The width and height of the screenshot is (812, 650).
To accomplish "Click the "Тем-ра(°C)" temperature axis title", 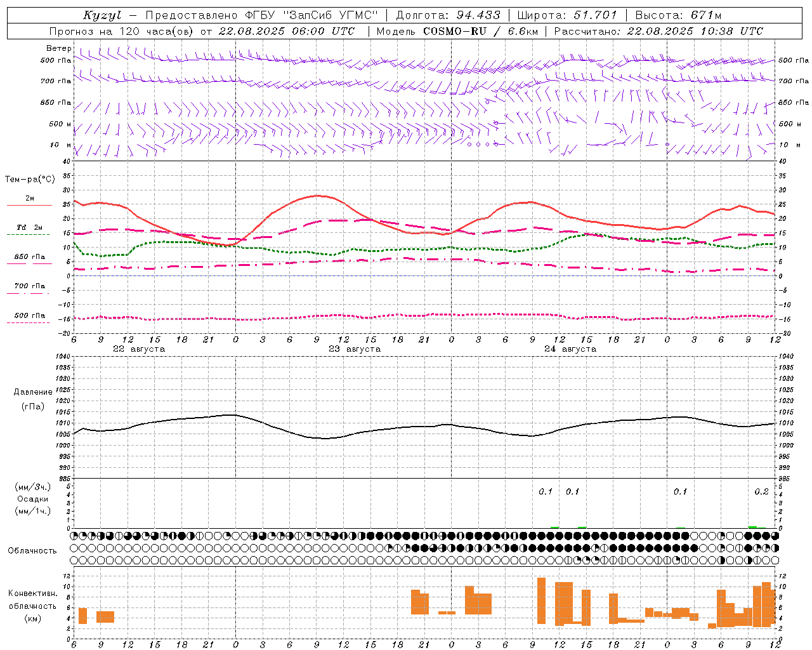I will click(x=30, y=180).
